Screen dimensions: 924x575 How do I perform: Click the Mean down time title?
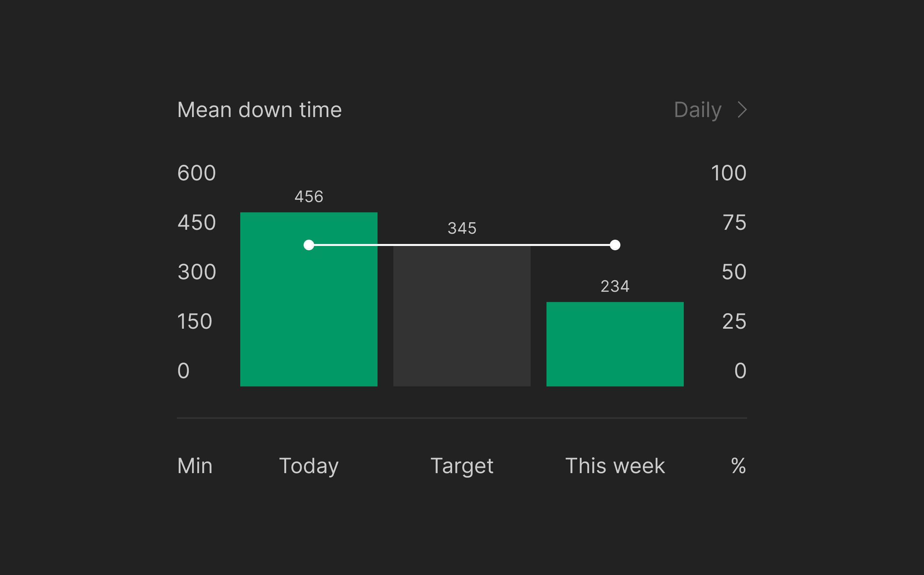[259, 110]
